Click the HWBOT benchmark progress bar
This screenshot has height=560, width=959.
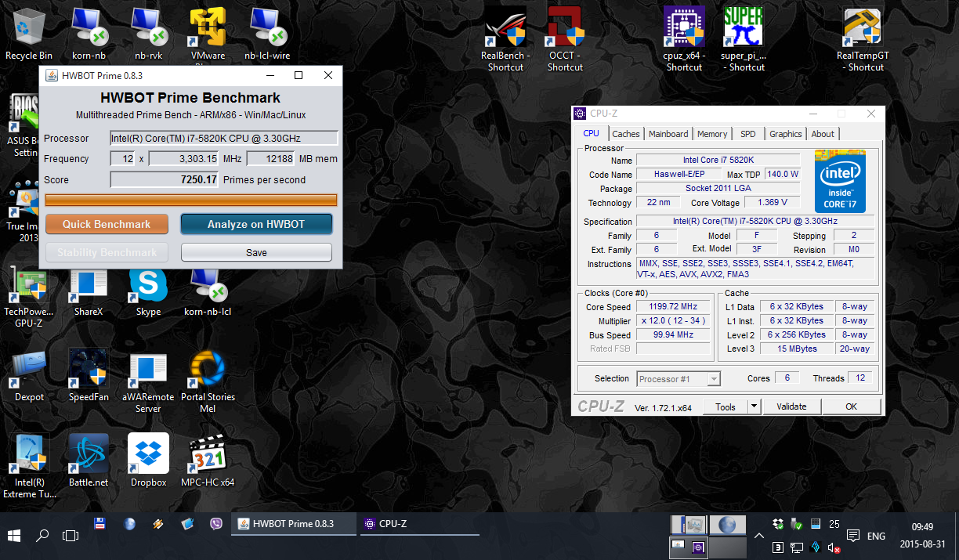[x=191, y=201]
